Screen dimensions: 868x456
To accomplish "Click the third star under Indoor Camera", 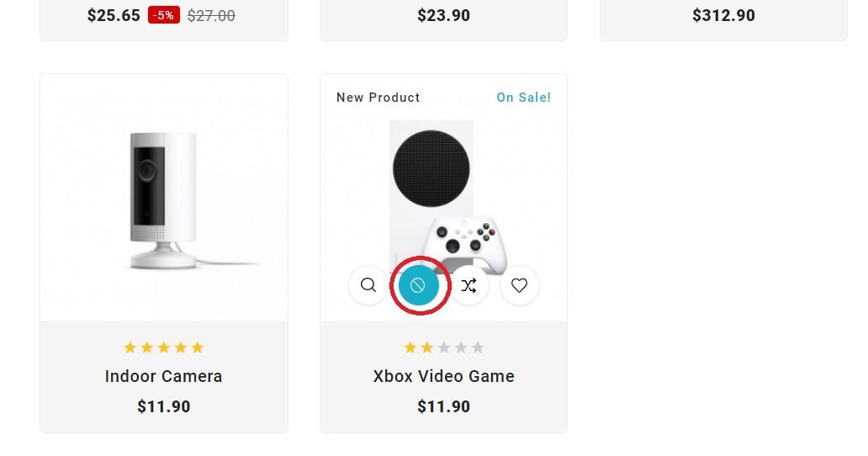I will [x=164, y=347].
